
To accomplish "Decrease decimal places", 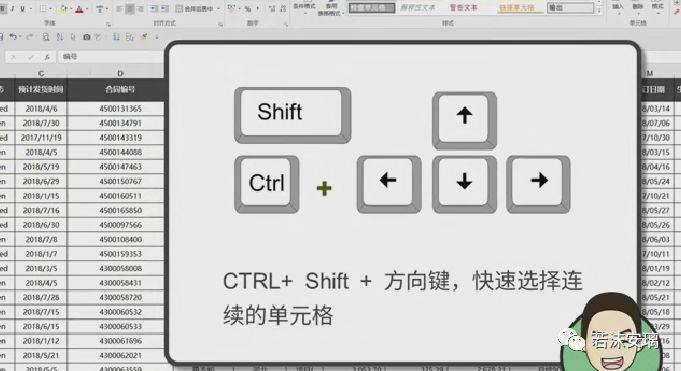I will pyautogui.click(x=283, y=9).
